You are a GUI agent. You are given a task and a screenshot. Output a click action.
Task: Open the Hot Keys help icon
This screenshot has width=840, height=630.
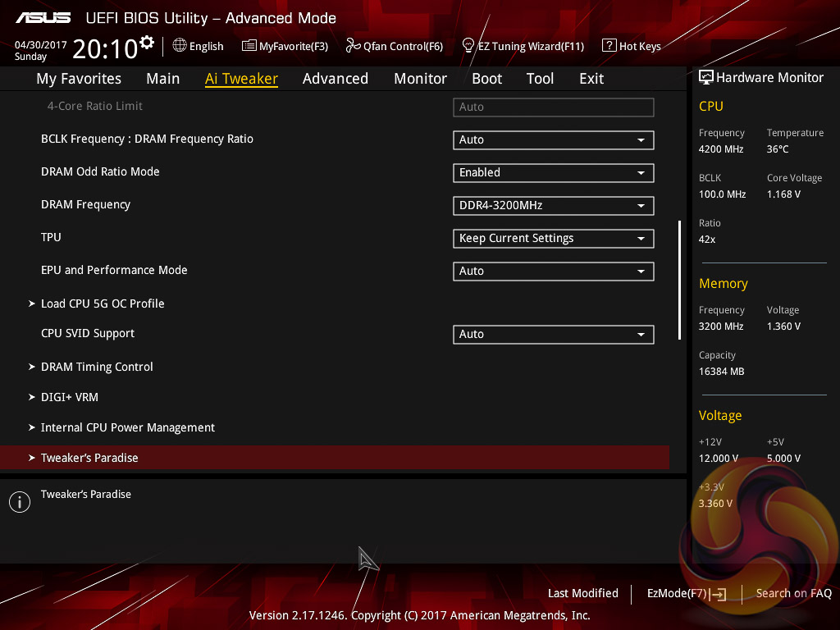(x=609, y=46)
